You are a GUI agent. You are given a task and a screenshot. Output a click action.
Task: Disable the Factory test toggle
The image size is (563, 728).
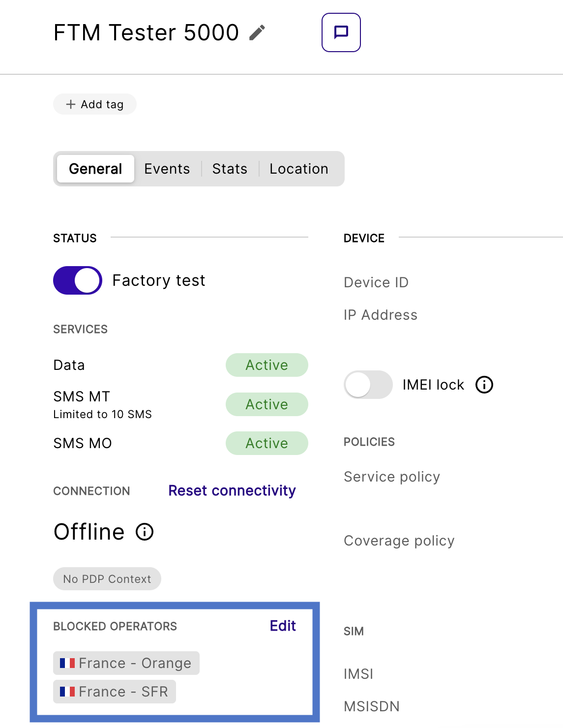(78, 280)
